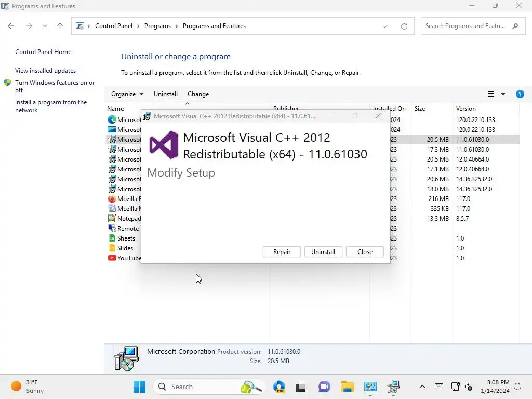Select the Slides program icon
This screenshot has height=399, width=532.
[112, 248]
